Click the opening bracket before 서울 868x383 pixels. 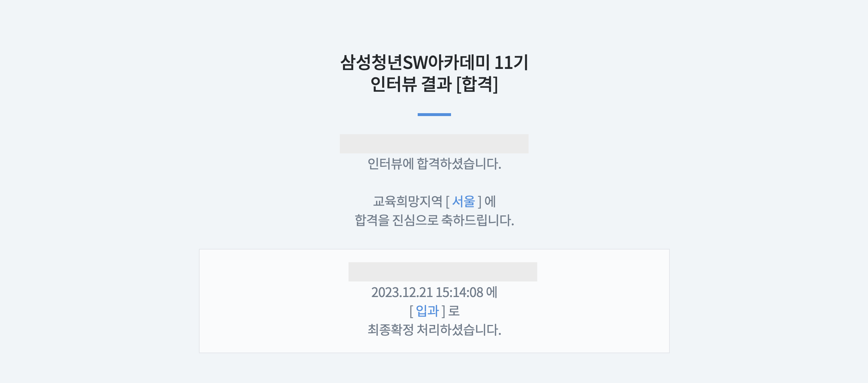click(447, 202)
